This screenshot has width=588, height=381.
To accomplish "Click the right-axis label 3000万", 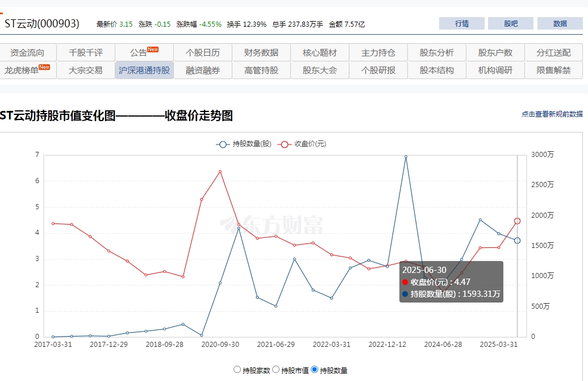I will 542,155.
